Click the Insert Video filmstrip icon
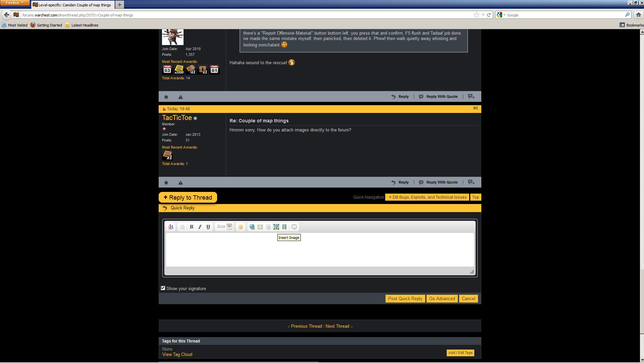 click(x=284, y=227)
